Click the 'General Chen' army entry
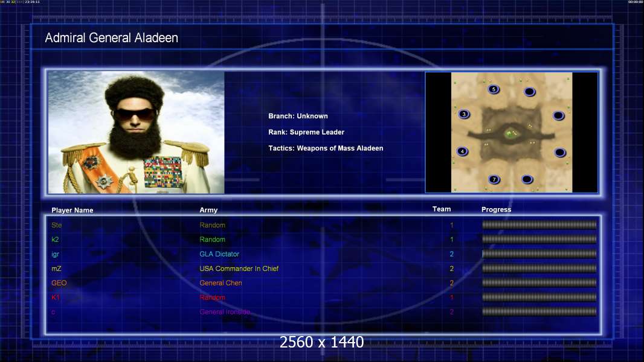This screenshot has height=362, width=644. pos(221,283)
